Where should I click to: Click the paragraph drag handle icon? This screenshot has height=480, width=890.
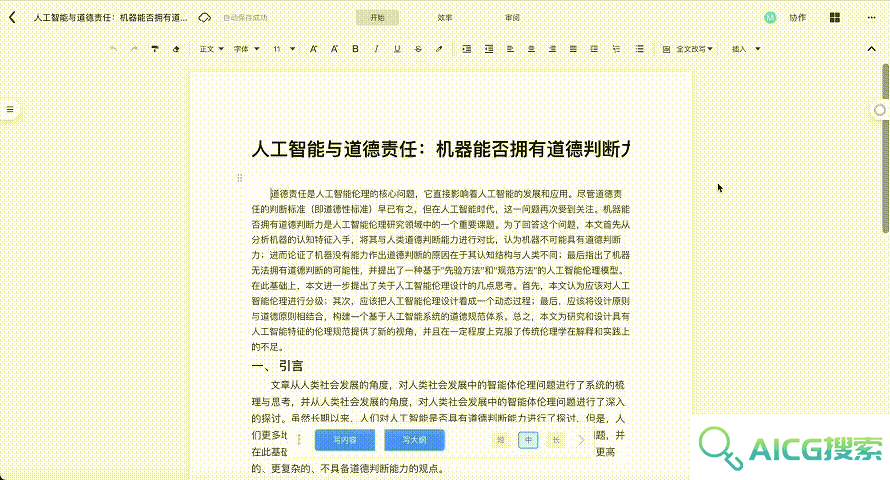pos(240,178)
